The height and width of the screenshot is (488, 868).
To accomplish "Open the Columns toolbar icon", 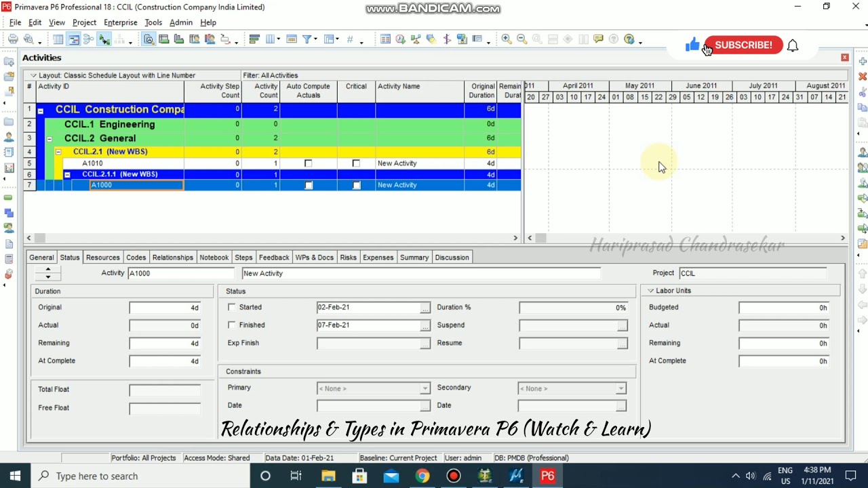I will click(269, 39).
